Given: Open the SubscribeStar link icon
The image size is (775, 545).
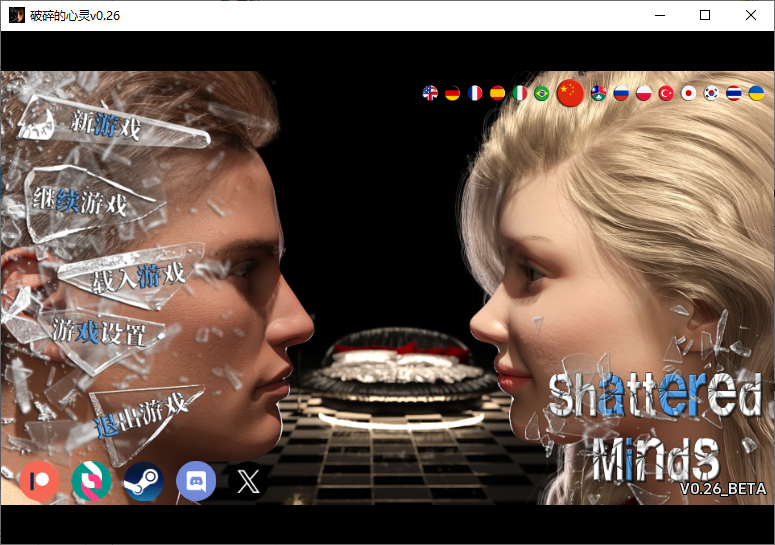Looking at the screenshot, I should [91, 481].
